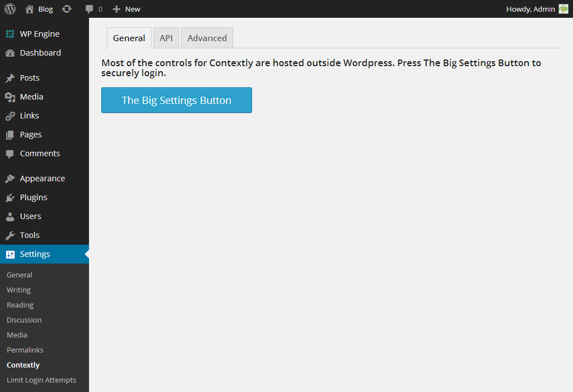Viewport: 573px width, 392px height.
Task: Click the Dashboard gauge icon
Action: pos(10,53)
